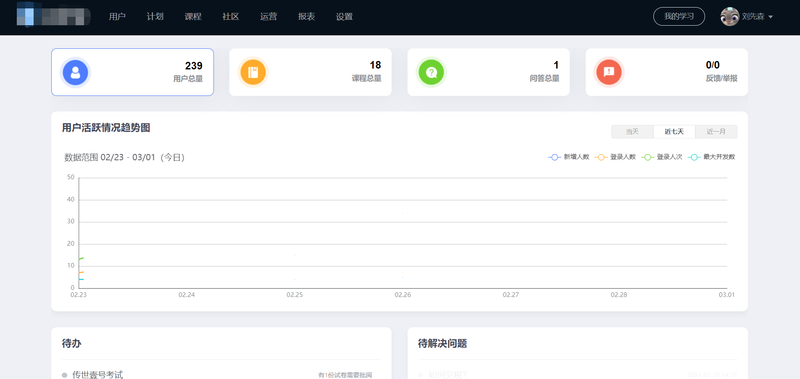
Task: Click the 18 course total count
Action: (375, 65)
